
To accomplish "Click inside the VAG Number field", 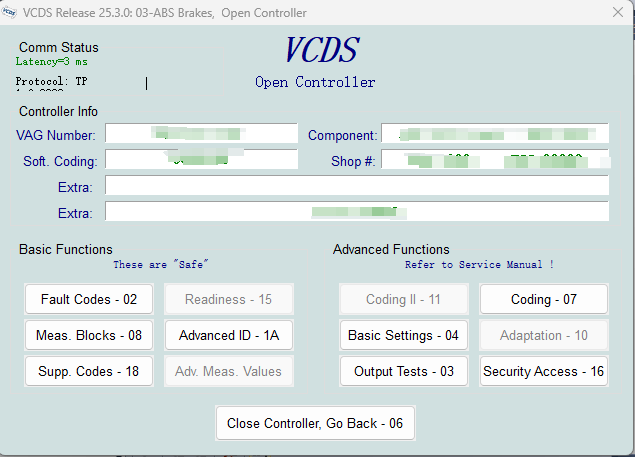I will [x=201, y=135].
